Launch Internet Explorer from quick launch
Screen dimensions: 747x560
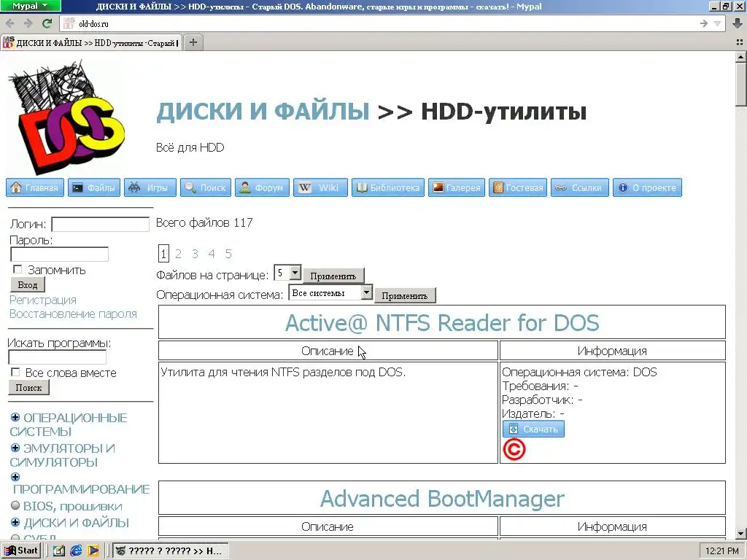coord(76,551)
